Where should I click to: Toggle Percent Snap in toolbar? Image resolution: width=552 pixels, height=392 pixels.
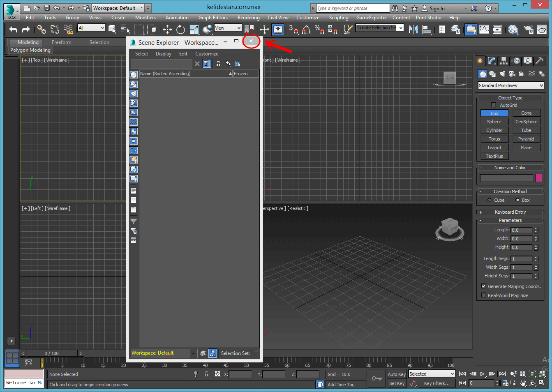click(x=320, y=29)
